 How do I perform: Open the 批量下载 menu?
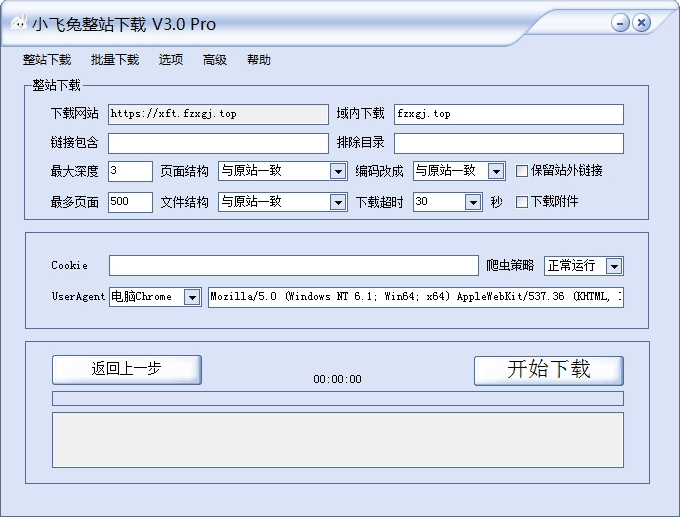tap(115, 60)
